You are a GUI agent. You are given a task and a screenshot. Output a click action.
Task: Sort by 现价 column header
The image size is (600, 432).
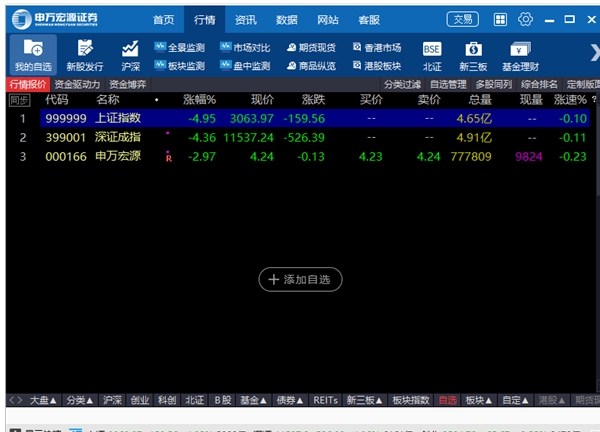click(262, 100)
